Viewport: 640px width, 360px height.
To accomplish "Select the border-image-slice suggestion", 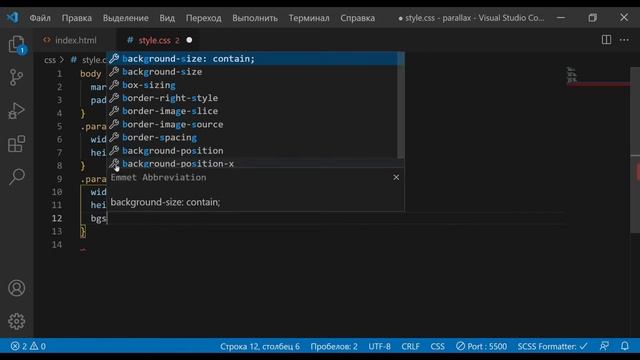I will point(252,111).
